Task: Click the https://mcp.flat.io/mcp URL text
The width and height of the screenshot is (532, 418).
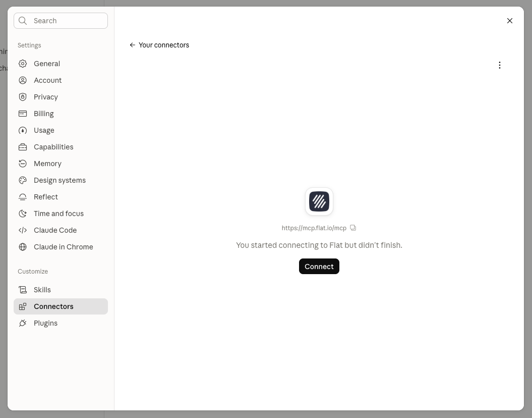Action: [314, 228]
